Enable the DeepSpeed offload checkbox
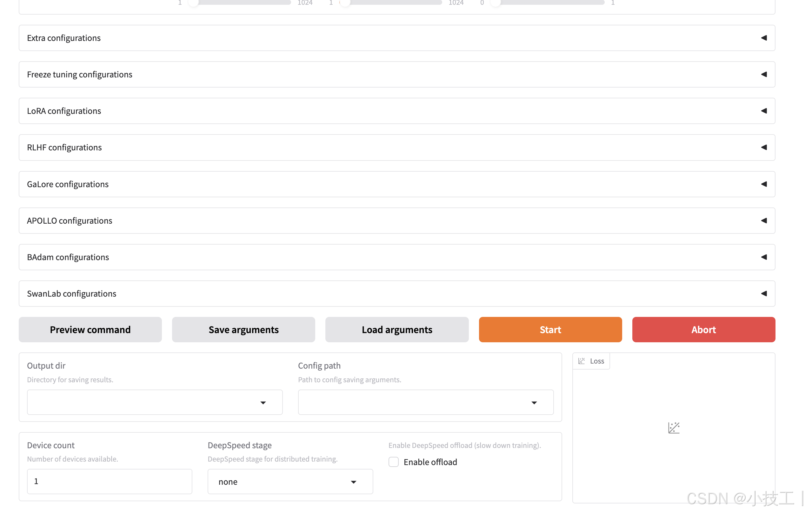Viewport: 812px width, 512px height. click(x=394, y=462)
